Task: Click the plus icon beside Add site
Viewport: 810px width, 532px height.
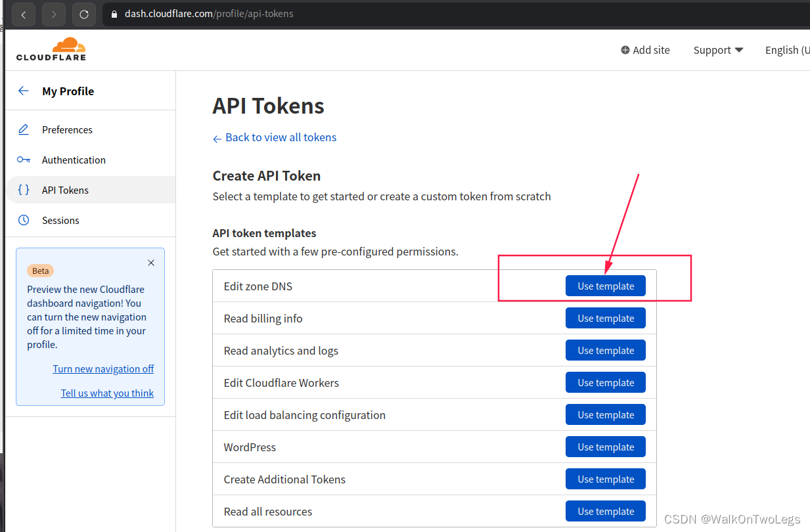Action: point(625,50)
